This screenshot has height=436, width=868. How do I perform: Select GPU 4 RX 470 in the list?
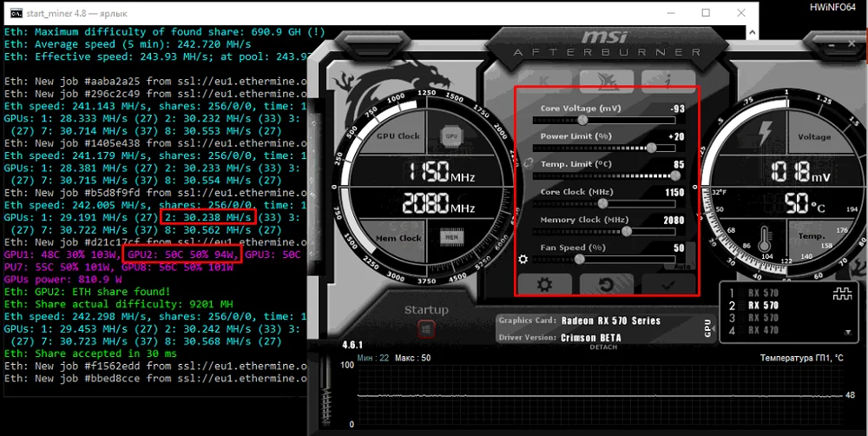754,330
